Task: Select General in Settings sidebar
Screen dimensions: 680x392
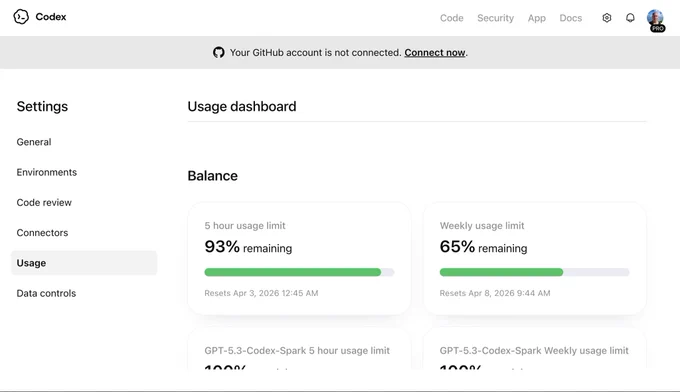Action: (34, 142)
